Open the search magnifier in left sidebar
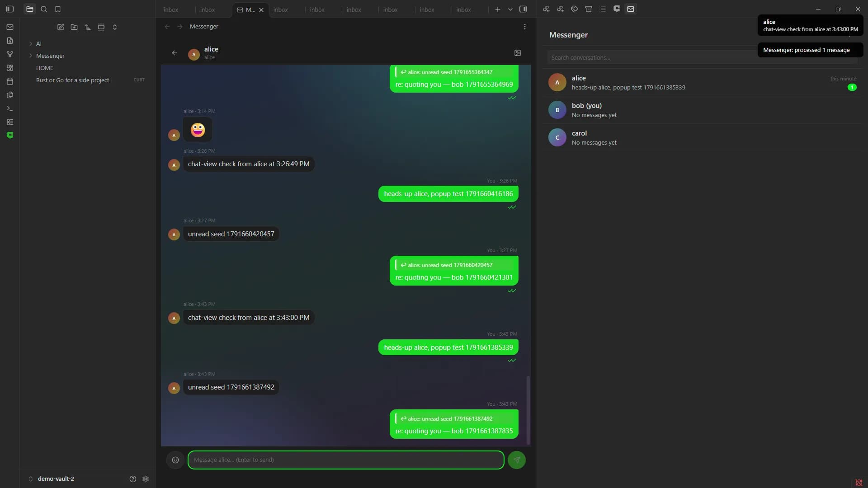This screenshot has width=868, height=488. pyautogui.click(x=44, y=9)
